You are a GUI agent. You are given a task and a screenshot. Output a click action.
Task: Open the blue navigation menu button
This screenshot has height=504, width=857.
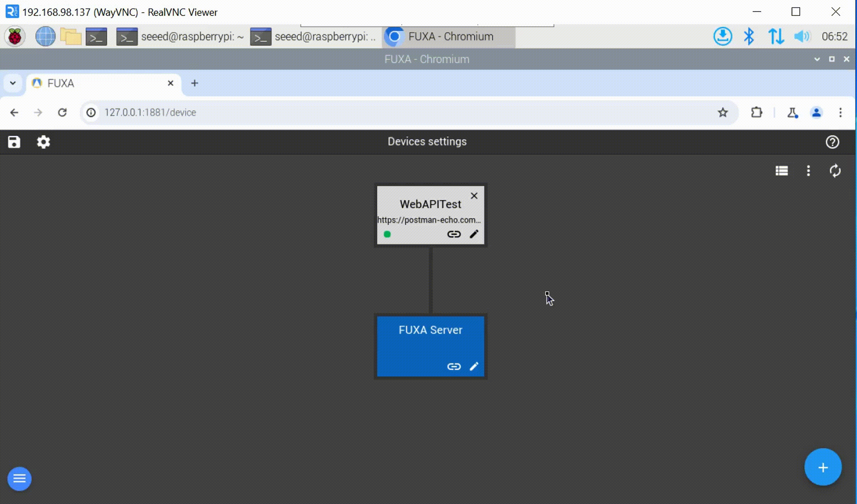coord(19,478)
